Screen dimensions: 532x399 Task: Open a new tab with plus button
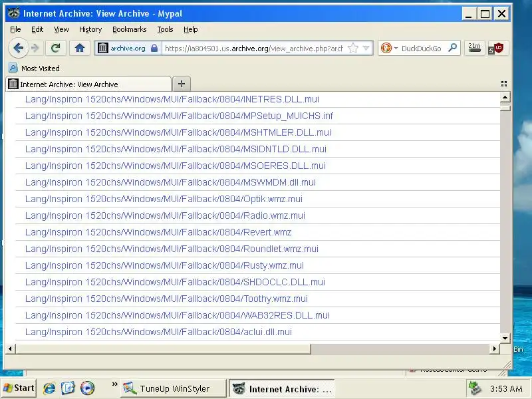(x=182, y=84)
